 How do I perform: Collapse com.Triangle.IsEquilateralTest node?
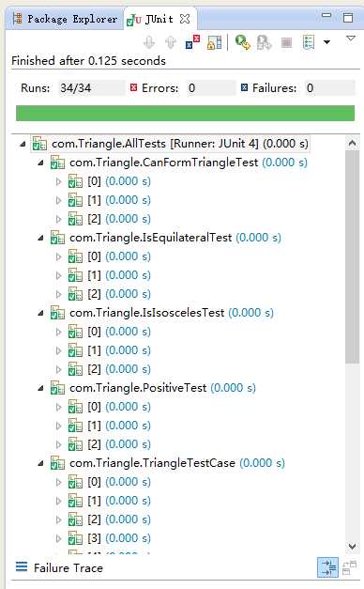tap(41, 238)
